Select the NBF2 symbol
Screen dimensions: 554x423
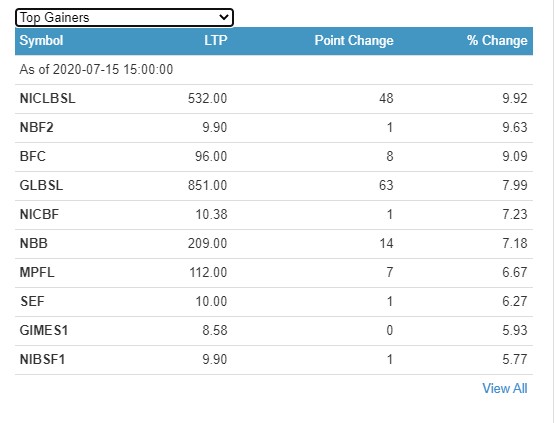[36, 127]
